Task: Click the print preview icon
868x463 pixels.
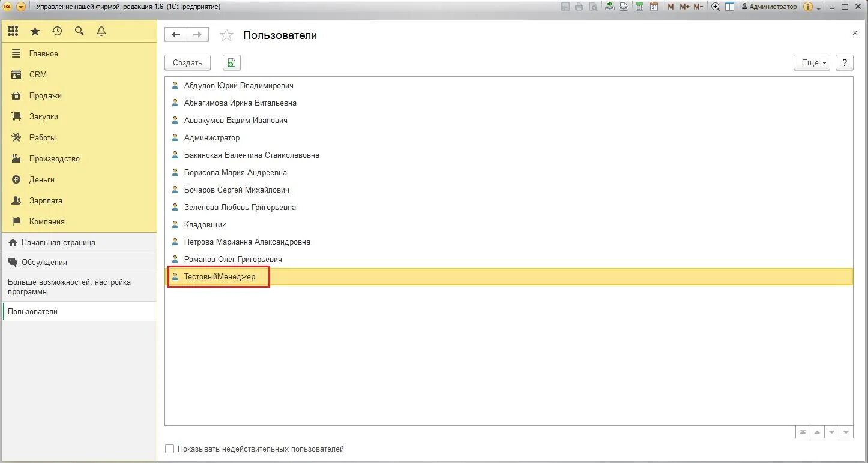Action: tap(594, 7)
